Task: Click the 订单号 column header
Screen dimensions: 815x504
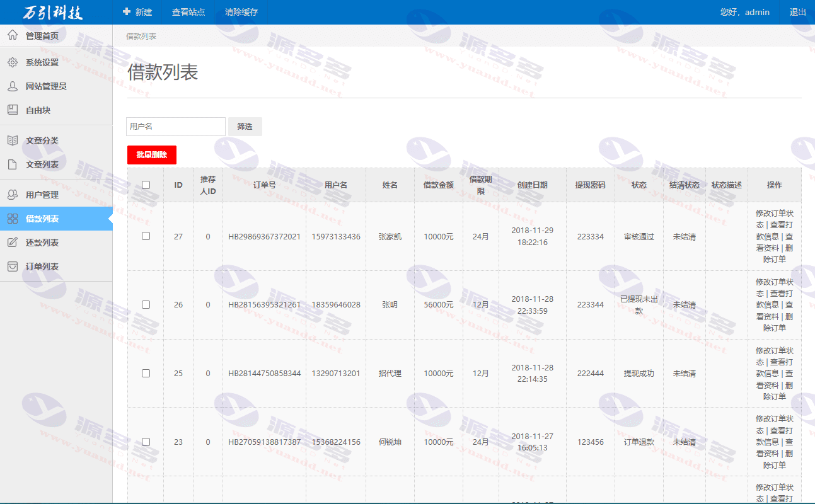Action: point(265,185)
